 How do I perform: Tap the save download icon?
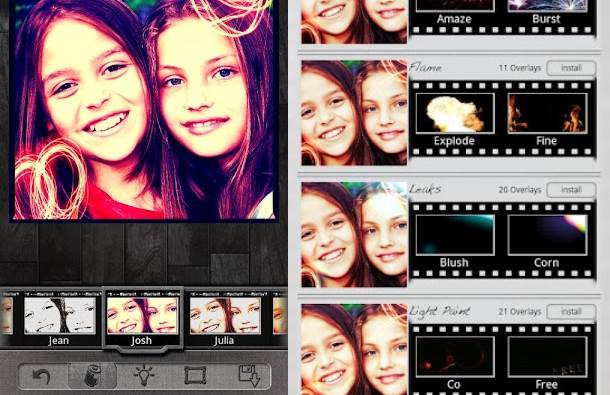click(x=249, y=376)
